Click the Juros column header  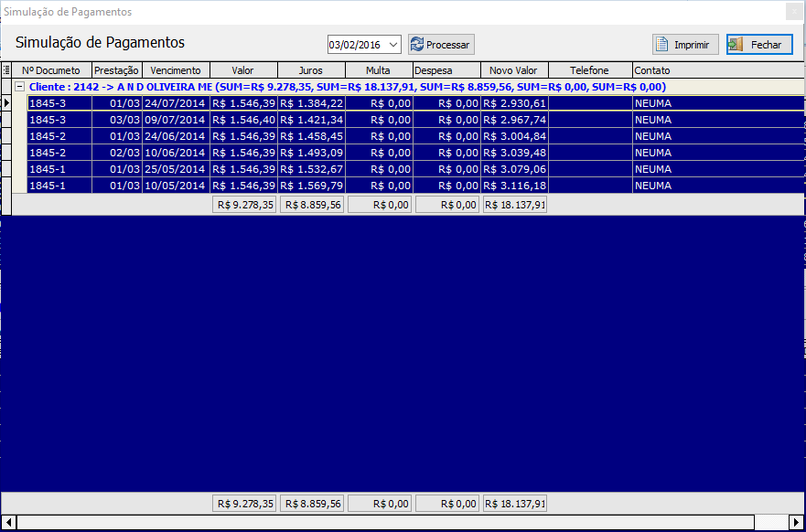click(311, 70)
